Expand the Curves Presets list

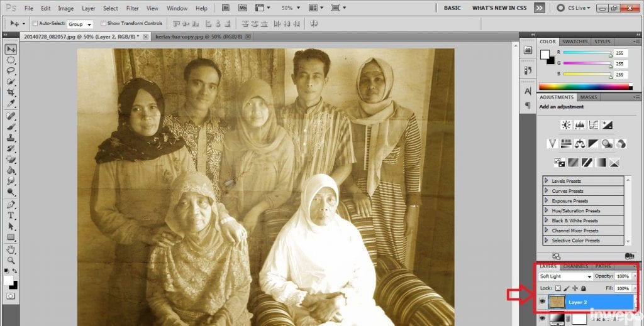(546, 191)
